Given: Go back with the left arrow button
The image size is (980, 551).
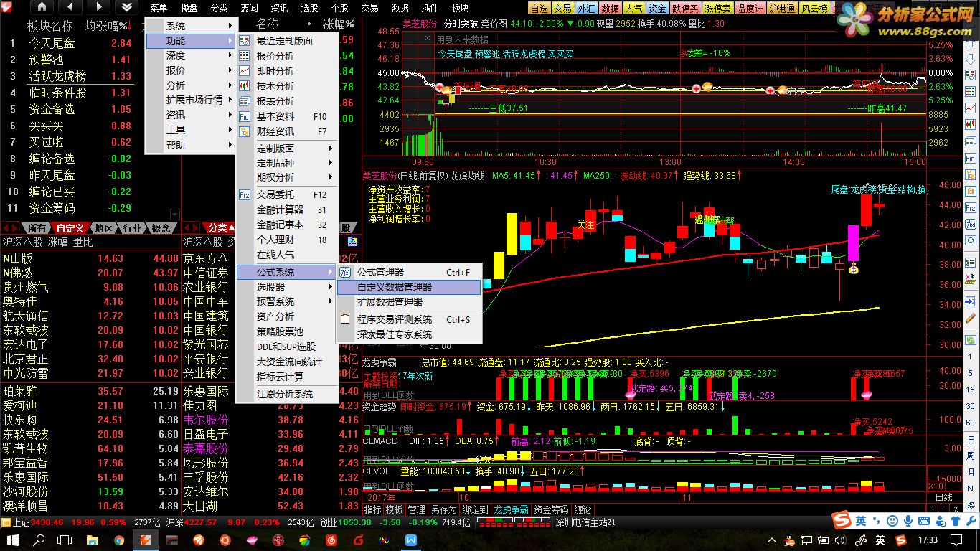Looking at the screenshot, I should [70, 7].
